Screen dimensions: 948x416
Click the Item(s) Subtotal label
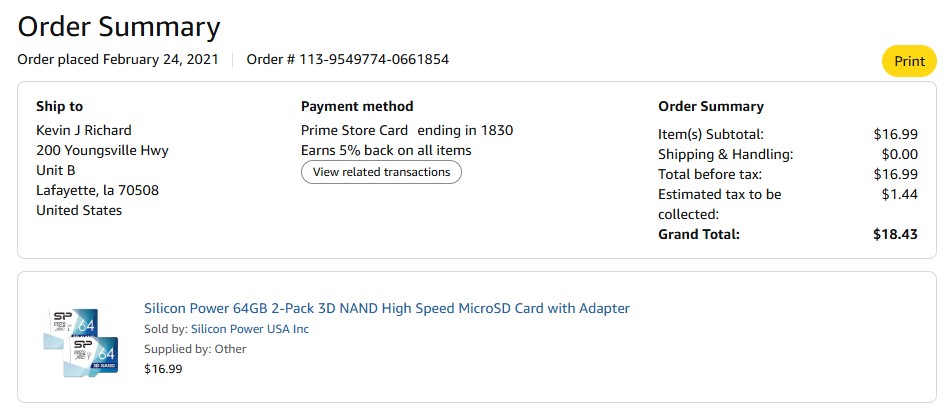(x=710, y=134)
